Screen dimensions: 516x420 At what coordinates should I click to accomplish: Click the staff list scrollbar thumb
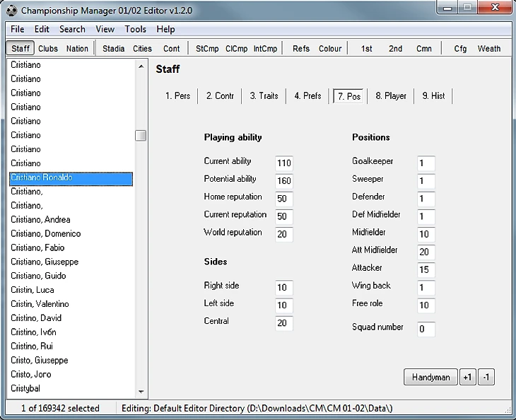coord(141,135)
